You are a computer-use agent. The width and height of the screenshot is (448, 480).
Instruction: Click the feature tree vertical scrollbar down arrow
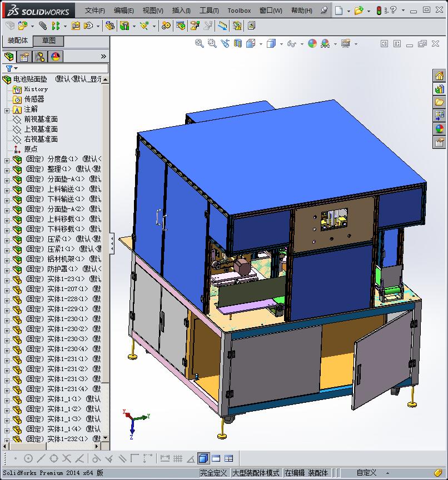coord(106,438)
